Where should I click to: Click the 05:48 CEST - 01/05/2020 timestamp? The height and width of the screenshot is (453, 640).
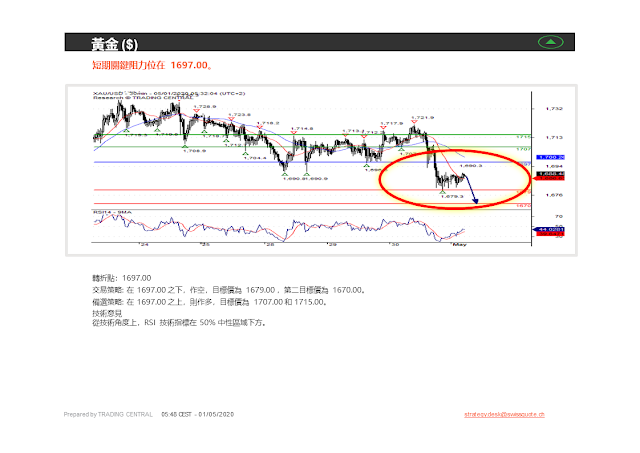point(198,414)
